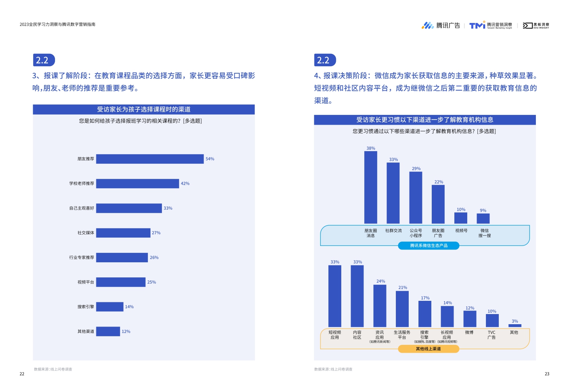Toggle the 朋友推荐 54% bar

(x=150, y=159)
